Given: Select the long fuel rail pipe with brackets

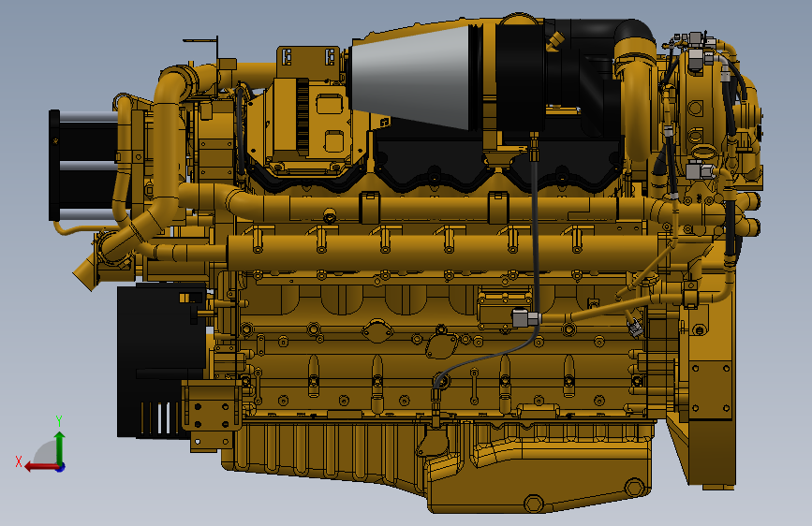Looking at the screenshot, I should (443, 253).
